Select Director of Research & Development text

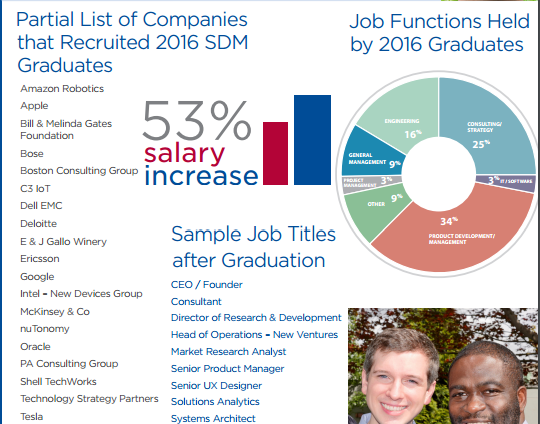pos(256,318)
